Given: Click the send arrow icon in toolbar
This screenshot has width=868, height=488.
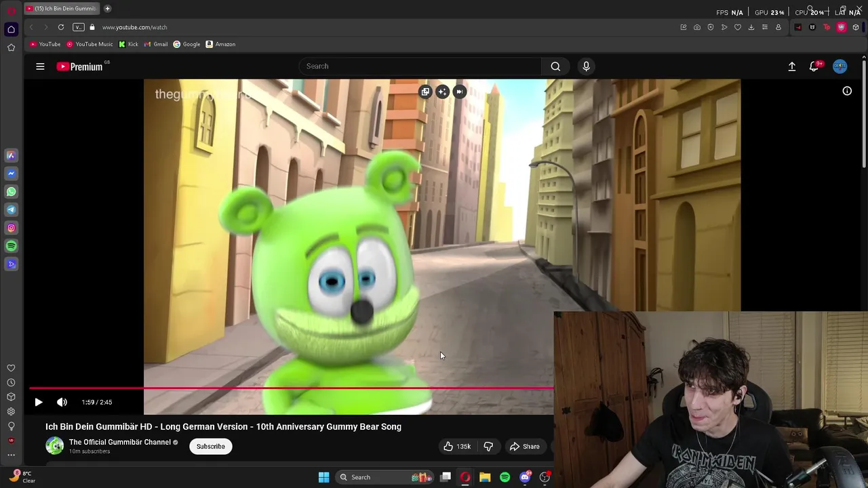Looking at the screenshot, I should click(724, 27).
